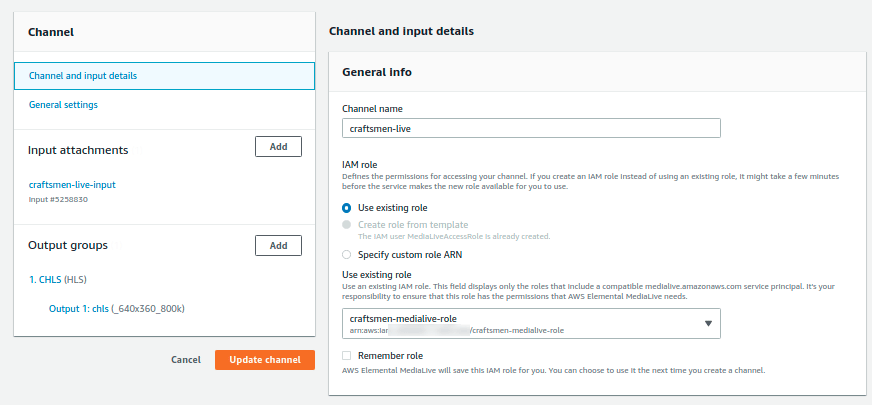872x405 pixels.
Task: Open the IAM role dropdown arrow
Action: click(708, 323)
